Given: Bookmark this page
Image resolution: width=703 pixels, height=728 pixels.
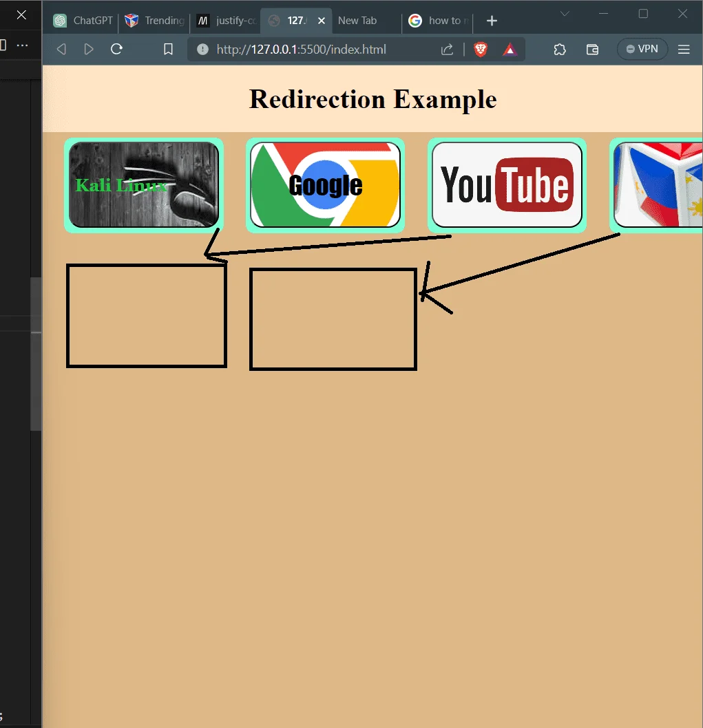Looking at the screenshot, I should click(x=168, y=50).
